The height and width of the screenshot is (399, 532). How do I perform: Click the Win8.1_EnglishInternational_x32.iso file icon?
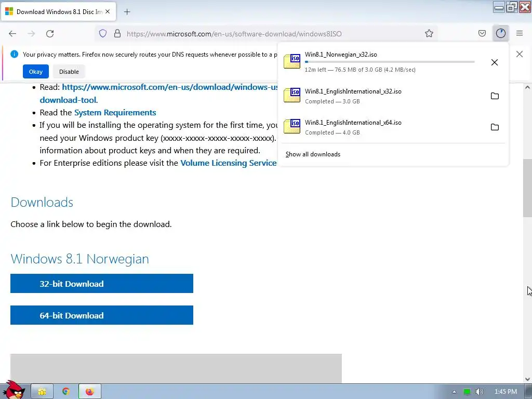coord(292,96)
